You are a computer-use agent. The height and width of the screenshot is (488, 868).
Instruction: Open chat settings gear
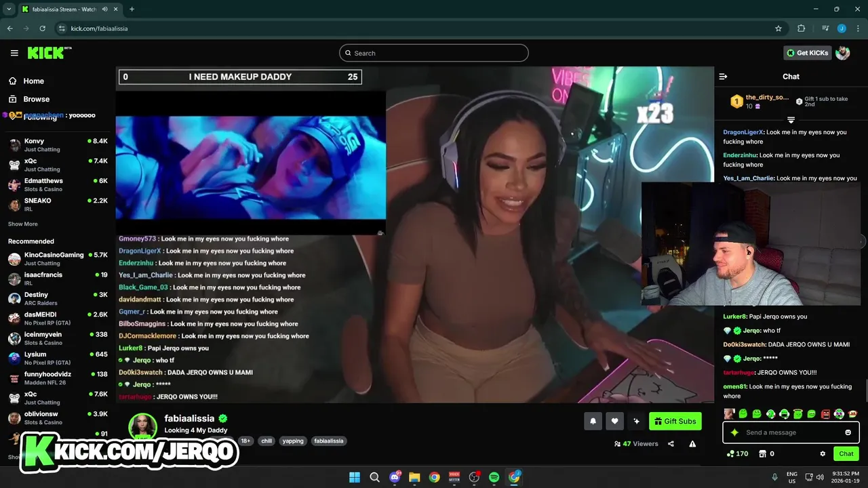point(823,453)
